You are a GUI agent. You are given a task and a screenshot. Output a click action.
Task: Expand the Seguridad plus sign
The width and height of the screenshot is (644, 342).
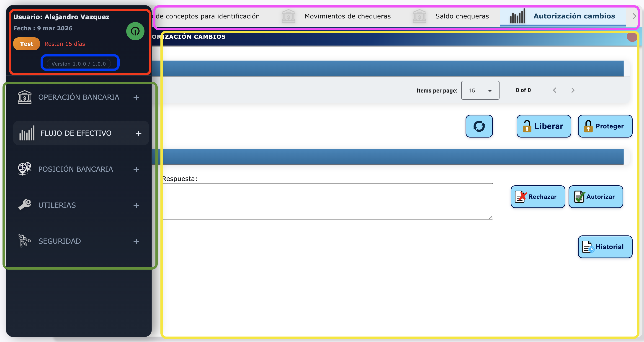click(136, 241)
